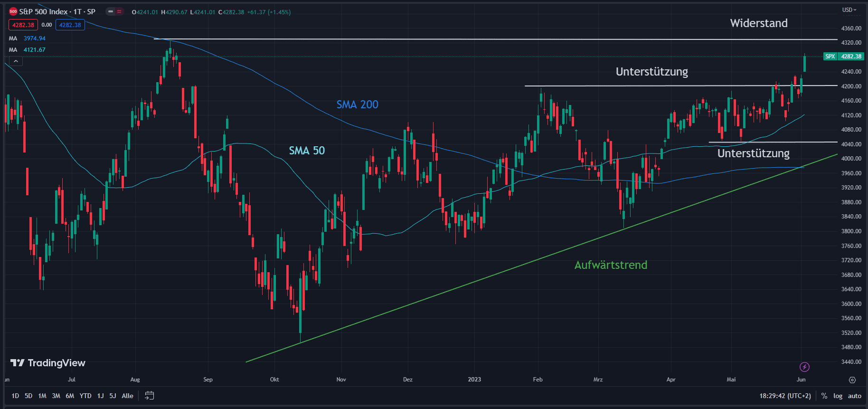The width and height of the screenshot is (868, 409).
Task: Select the SMA 50 text label
Action: (x=307, y=151)
